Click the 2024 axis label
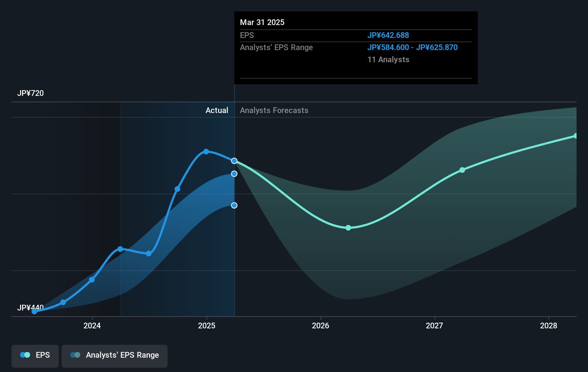The width and height of the screenshot is (588, 372). [92, 325]
